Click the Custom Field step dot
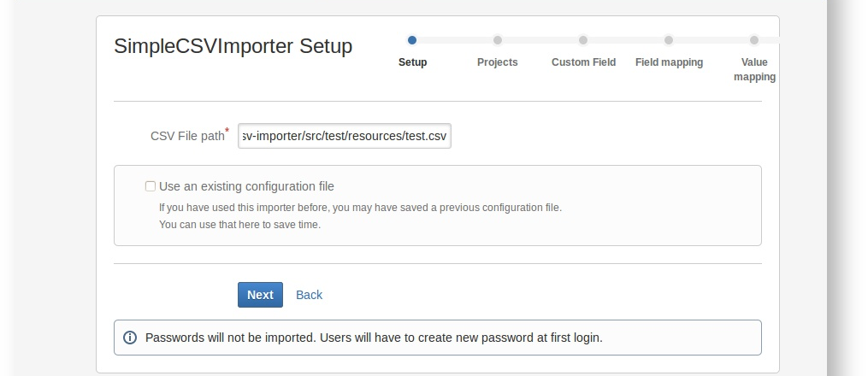The width and height of the screenshot is (868, 376). pos(583,40)
